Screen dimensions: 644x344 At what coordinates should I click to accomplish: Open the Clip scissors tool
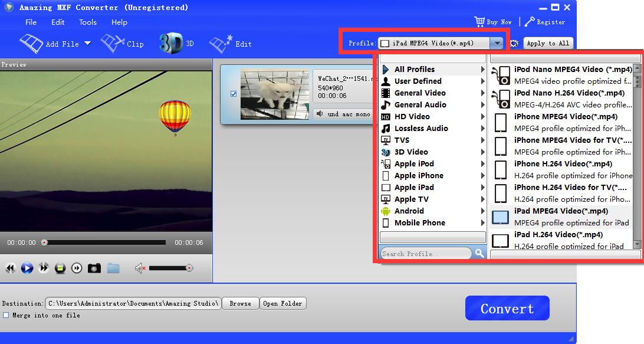(113, 44)
